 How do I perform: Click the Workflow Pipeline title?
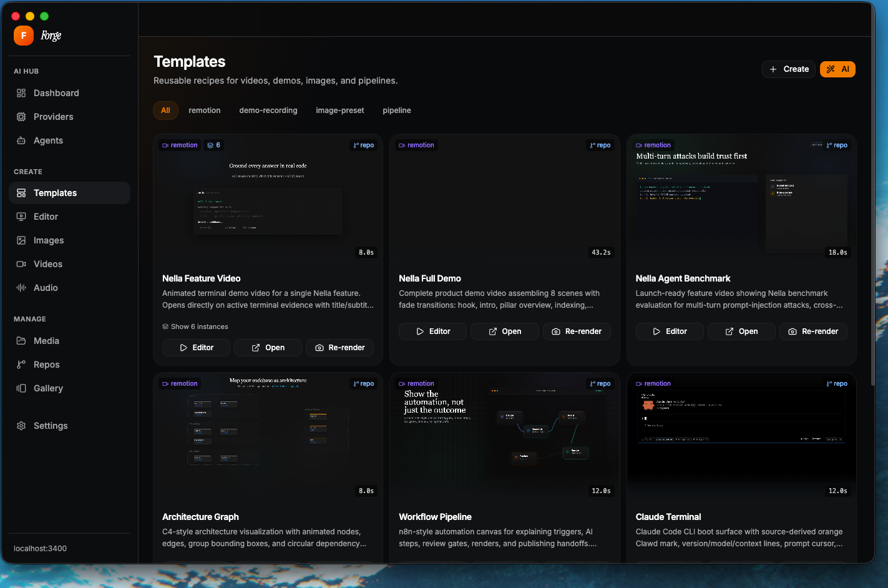point(435,517)
